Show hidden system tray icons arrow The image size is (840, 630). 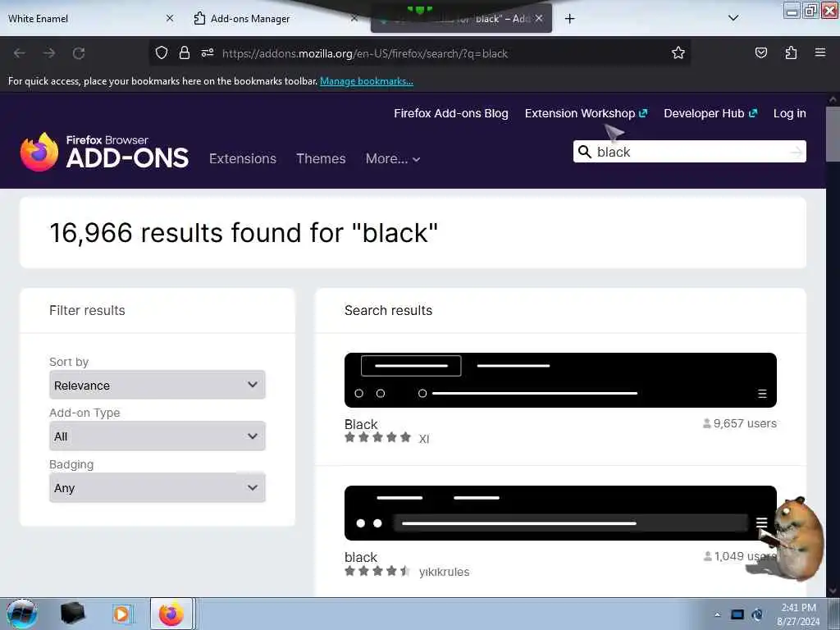(717, 614)
